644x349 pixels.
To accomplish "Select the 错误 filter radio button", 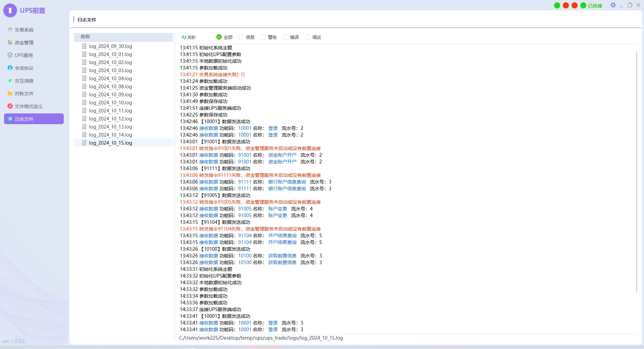I will 285,37.
